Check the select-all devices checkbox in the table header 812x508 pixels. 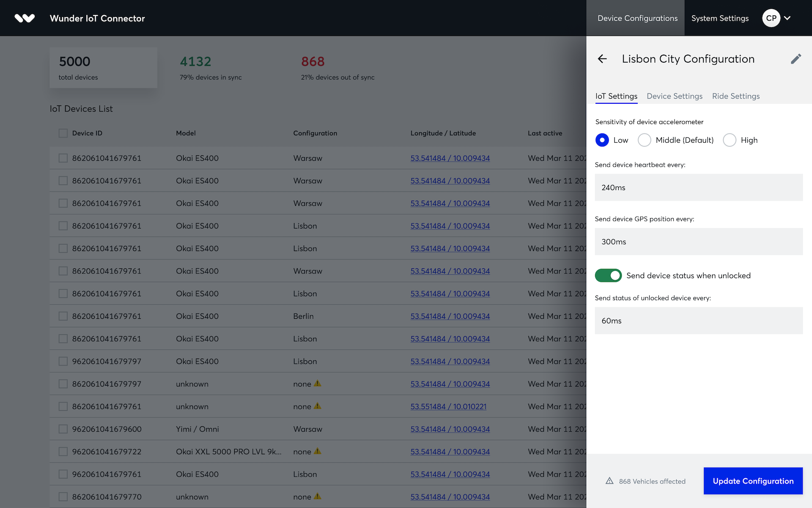coord(63,133)
